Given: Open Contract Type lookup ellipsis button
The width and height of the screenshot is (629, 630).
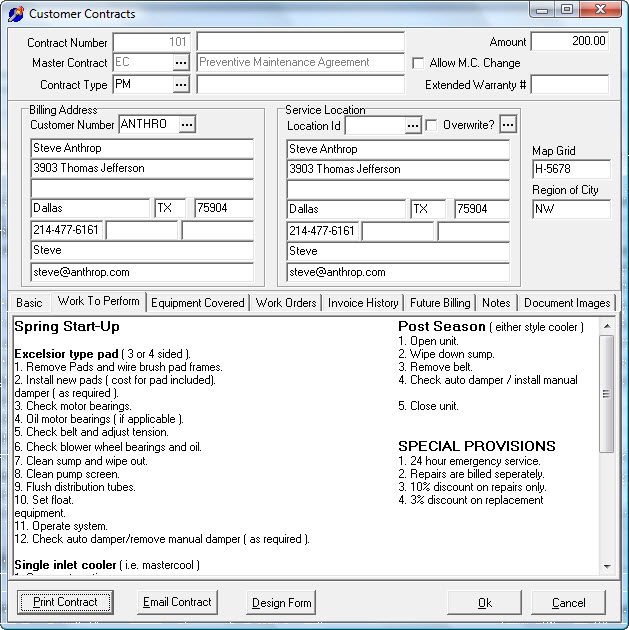Looking at the screenshot, I should [181, 85].
